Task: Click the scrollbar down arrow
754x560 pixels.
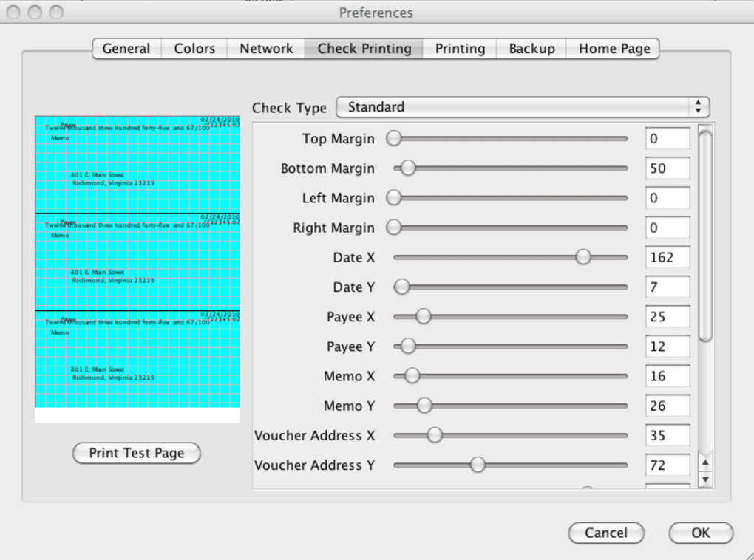Action: (705, 479)
